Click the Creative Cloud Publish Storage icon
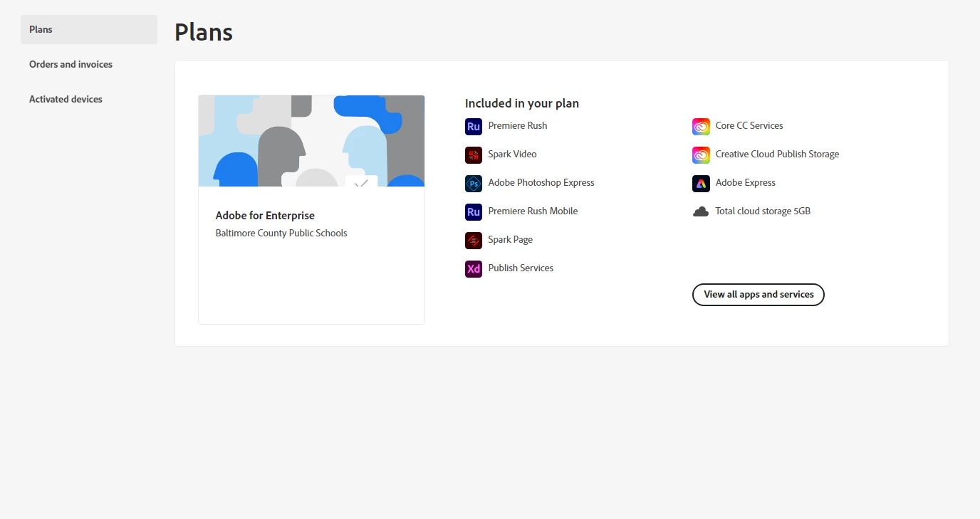Screen dimensions: 980x519 [x=701, y=155]
